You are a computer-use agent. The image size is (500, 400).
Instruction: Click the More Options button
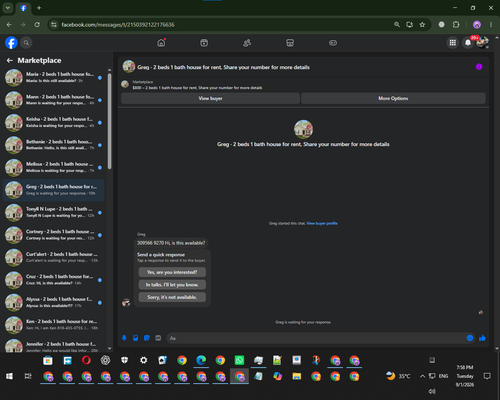393,98
